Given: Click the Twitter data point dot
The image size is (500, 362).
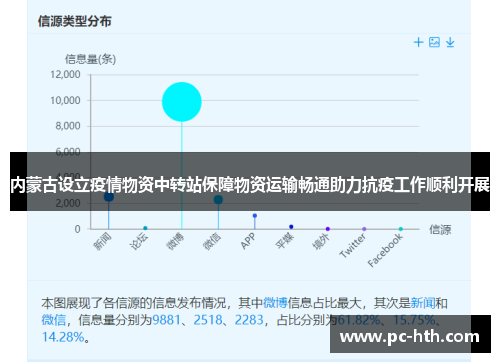Looking at the screenshot, I should click(x=364, y=229).
